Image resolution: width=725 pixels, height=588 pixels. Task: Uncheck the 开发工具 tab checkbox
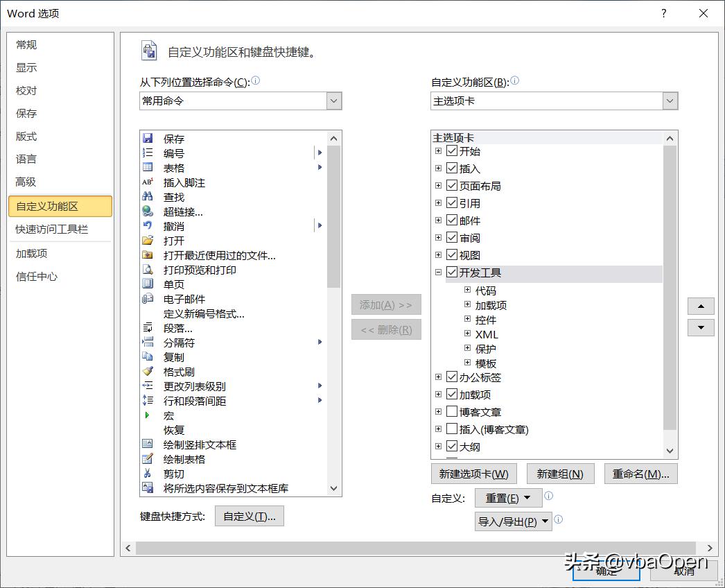pyautogui.click(x=451, y=273)
